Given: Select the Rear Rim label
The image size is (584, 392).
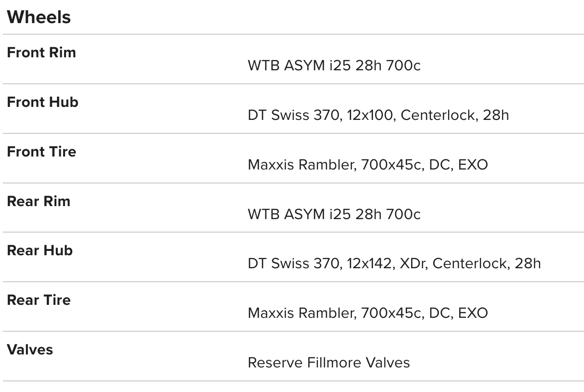Looking at the screenshot, I should click(39, 201).
